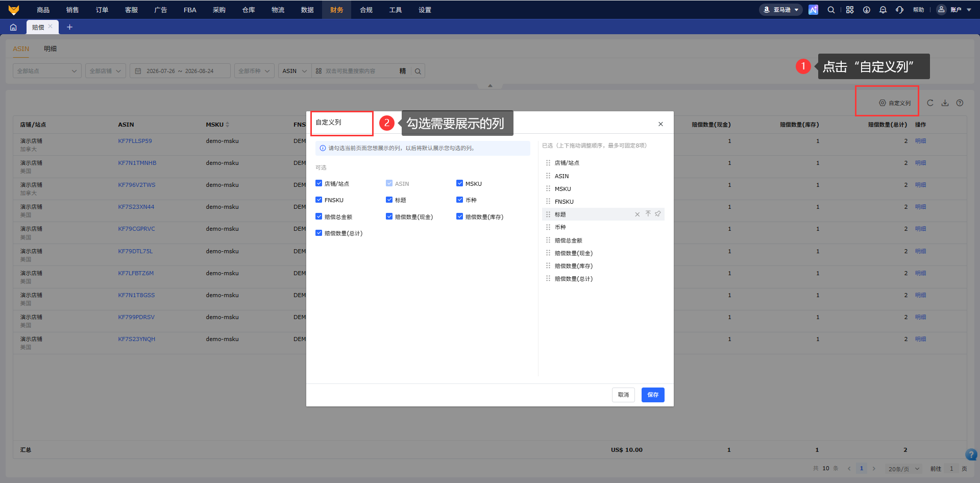Open the 账户 account dropdown

(x=954, y=10)
